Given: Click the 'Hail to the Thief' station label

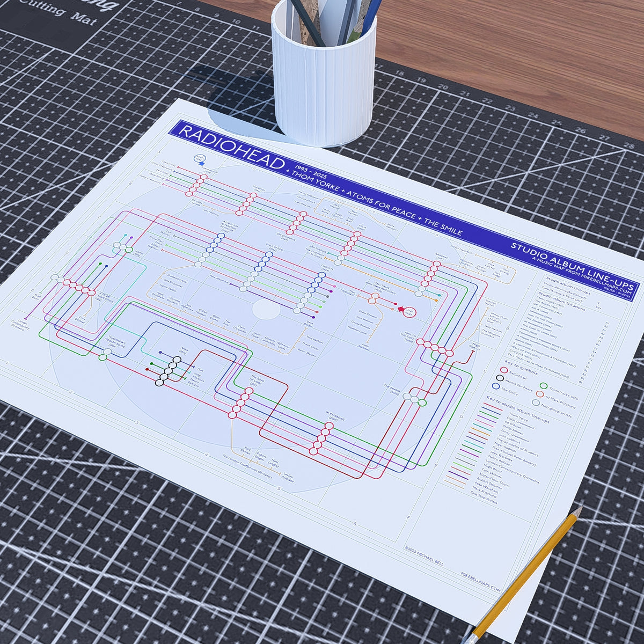Looking at the screenshot, I should click(x=408, y=336).
